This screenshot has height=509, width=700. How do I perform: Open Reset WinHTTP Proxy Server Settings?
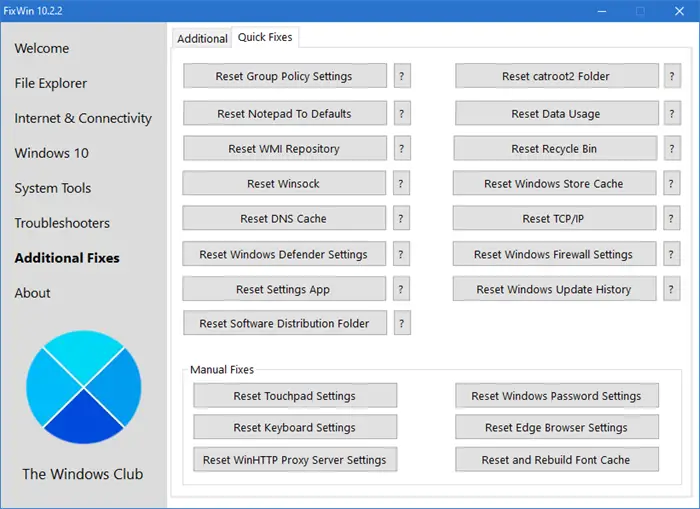[x=295, y=459]
